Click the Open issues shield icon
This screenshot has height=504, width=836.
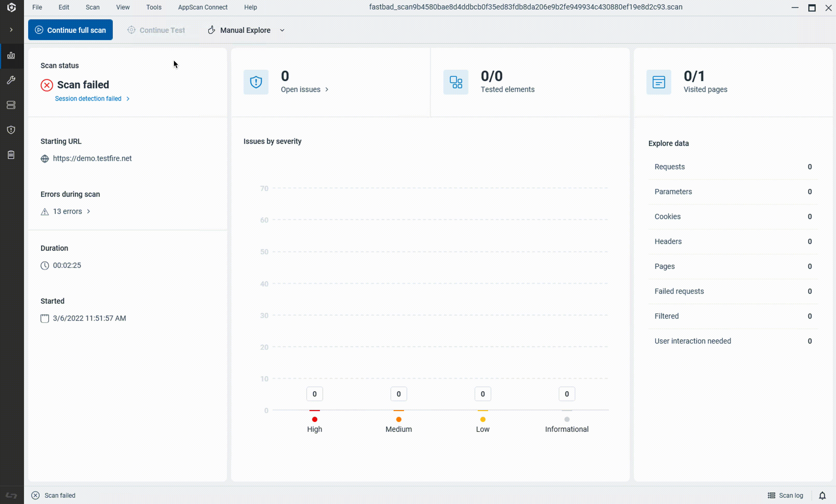256,82
